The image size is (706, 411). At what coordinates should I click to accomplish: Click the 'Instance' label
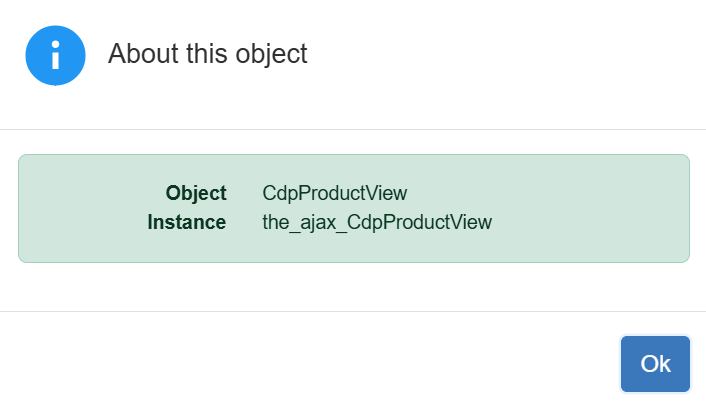[187, 222]
